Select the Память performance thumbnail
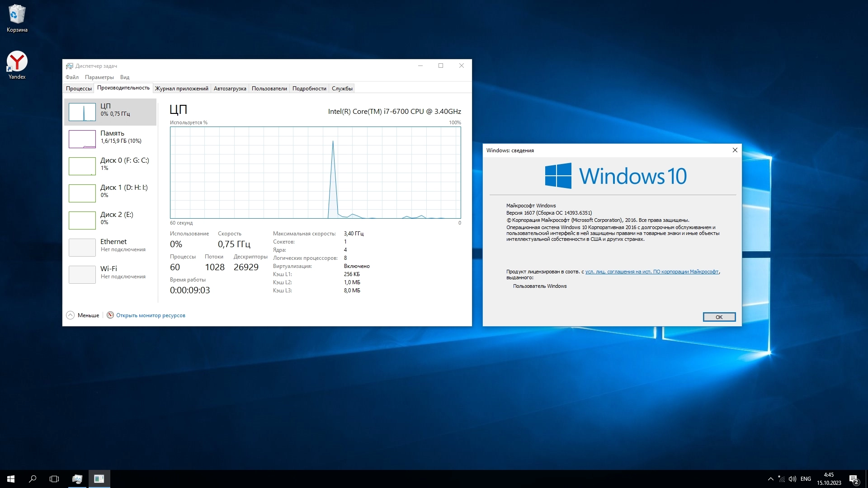 [x=110, y=139]
